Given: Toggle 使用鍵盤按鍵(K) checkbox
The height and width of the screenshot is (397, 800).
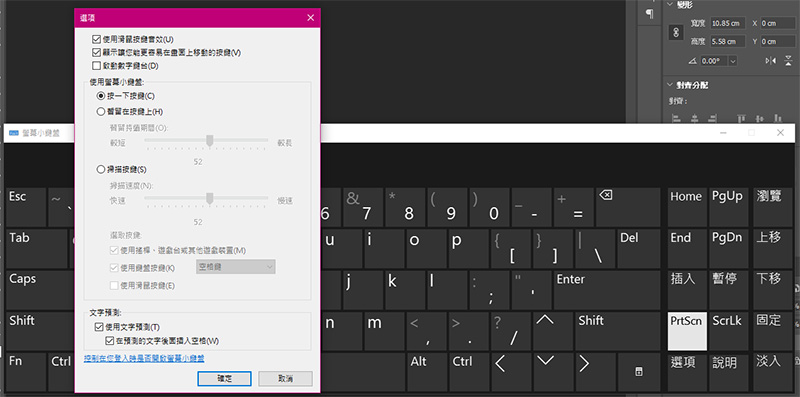Looking at the screenshot, I should 114,267.
